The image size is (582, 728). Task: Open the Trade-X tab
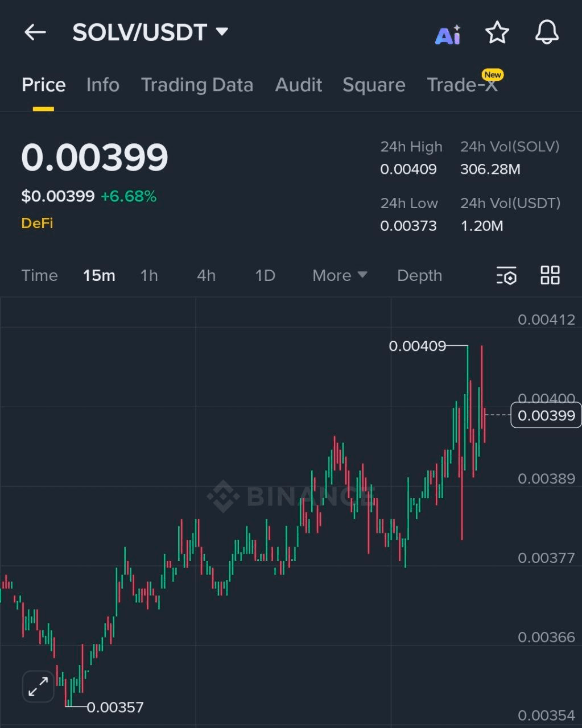pyautogui.click(x=462, y=85)
